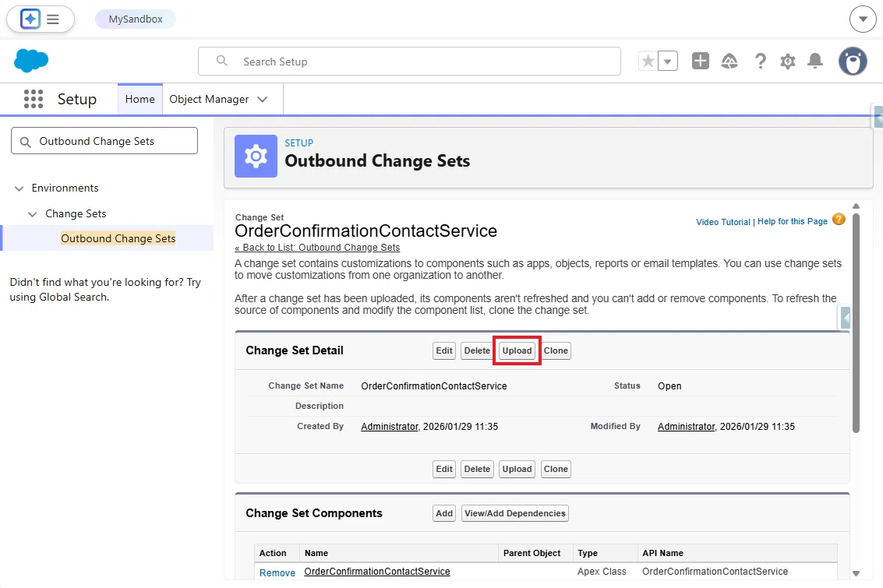The image size is (883, 588).
Task: Click the Quick Find box with Outbound Change Sets
Action: 104,141
